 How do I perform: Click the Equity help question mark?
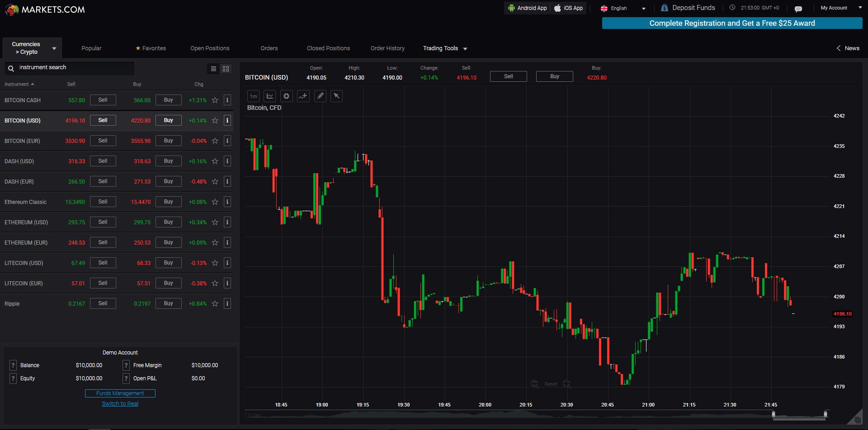coord(13,378)
